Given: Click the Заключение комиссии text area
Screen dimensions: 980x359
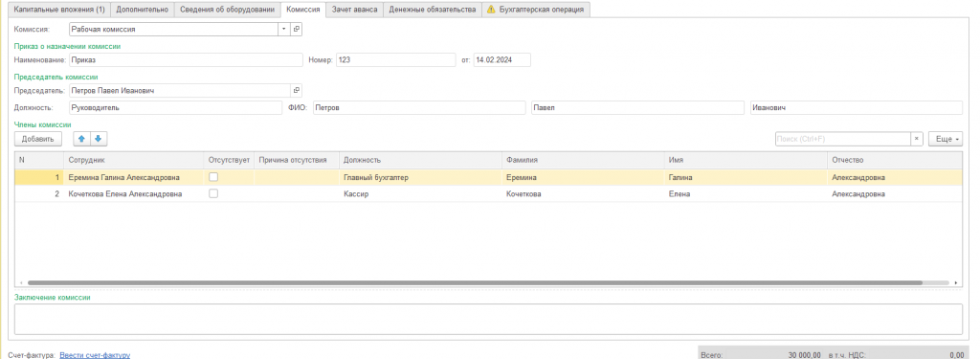Looking at the screenshot, I should [x=488, y=319].
